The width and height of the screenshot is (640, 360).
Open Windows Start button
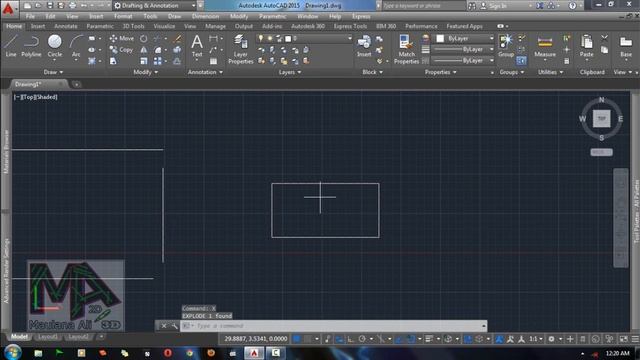click(x=13, y=352)
